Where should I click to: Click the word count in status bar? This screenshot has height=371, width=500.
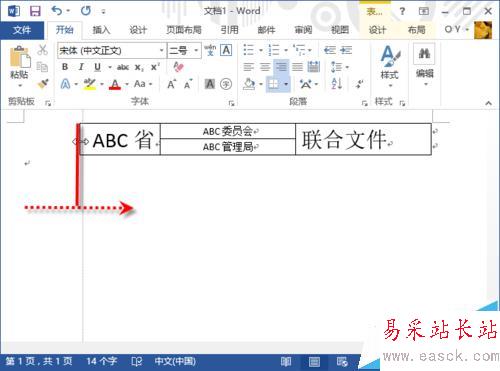[102, 361]
